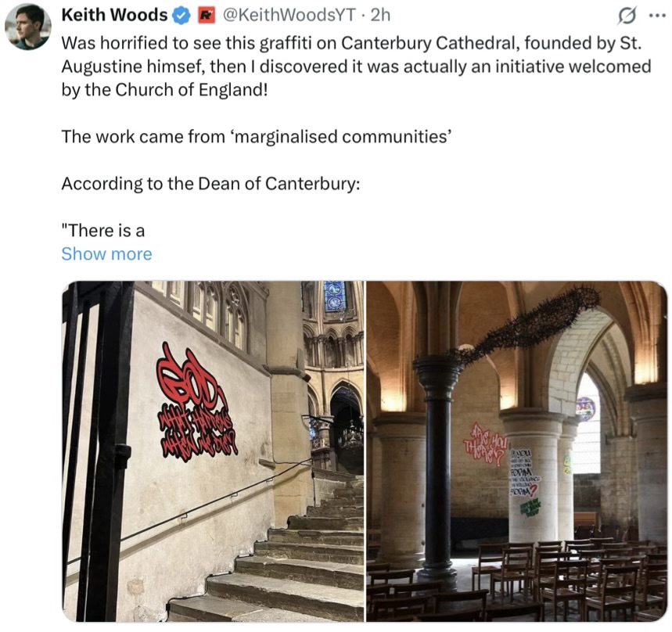Viewport: 672px width, 632px height.
Task: Click the 'marginalised communities' line of text
Action: pyautogui.click(x=257, y=137)
